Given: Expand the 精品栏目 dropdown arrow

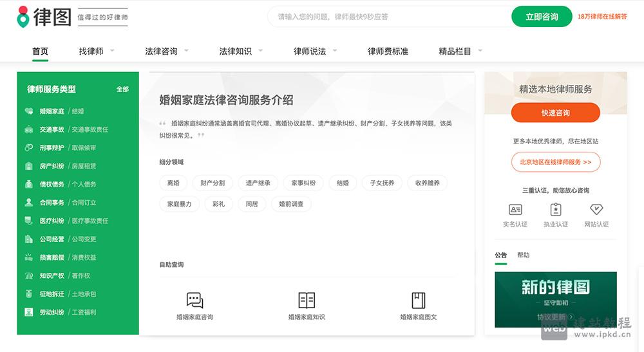Looking at the screenshot, I should point(480,51).
